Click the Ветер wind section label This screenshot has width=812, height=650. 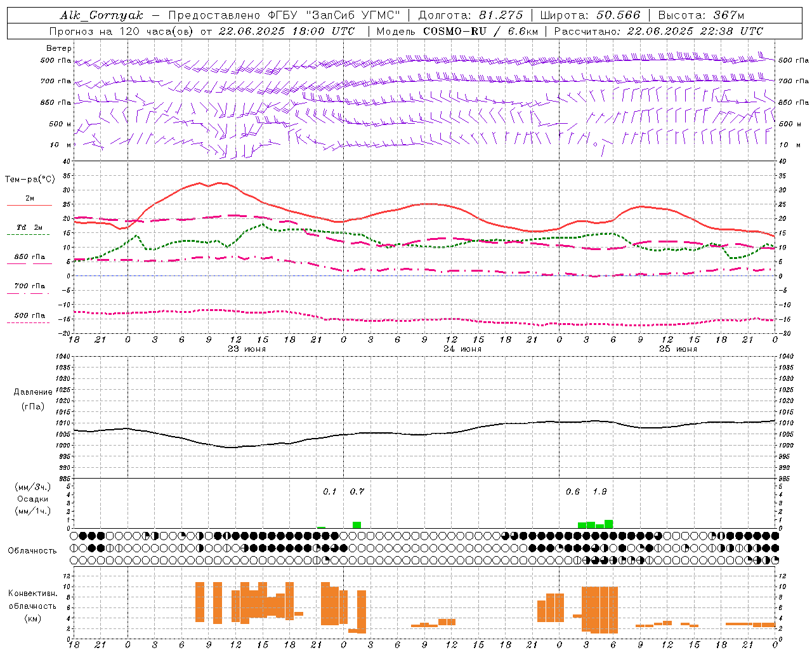pyautogui.click(x=59, y=48)
